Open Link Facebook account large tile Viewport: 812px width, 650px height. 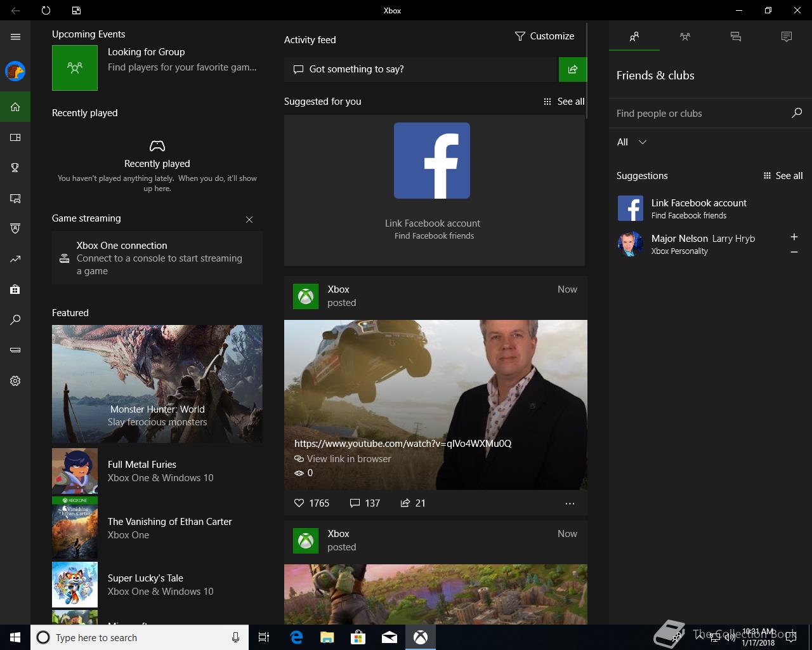point(435,190)
